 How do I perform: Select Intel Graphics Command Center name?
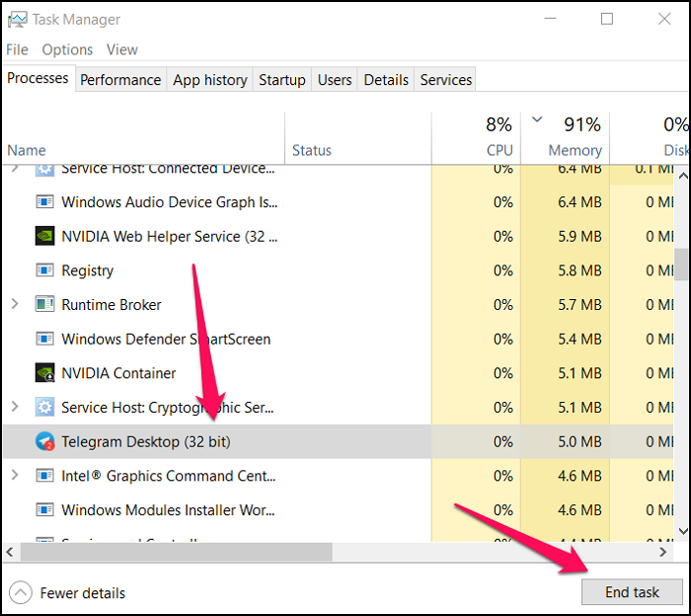pyautogui.click(x=169, y=476)
